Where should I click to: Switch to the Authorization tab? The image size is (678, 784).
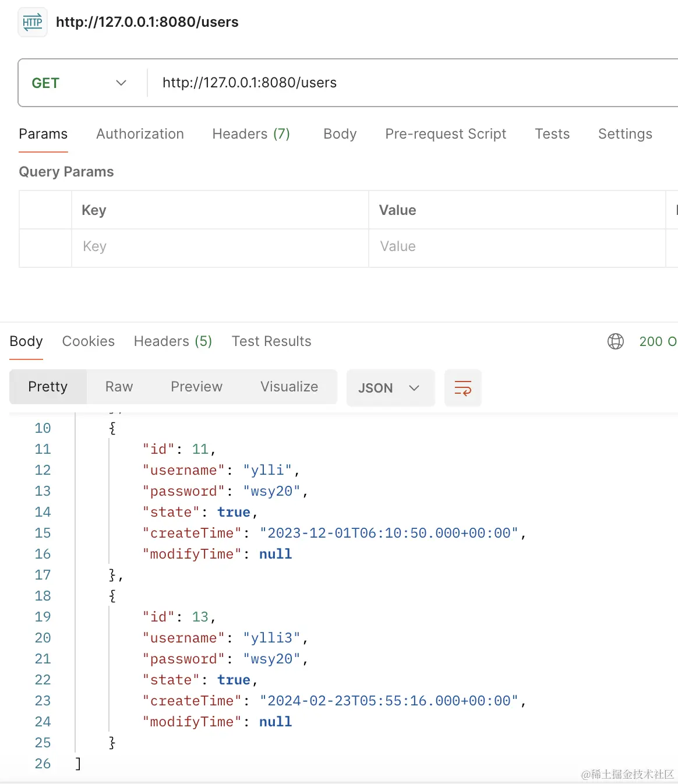(140, 134)
